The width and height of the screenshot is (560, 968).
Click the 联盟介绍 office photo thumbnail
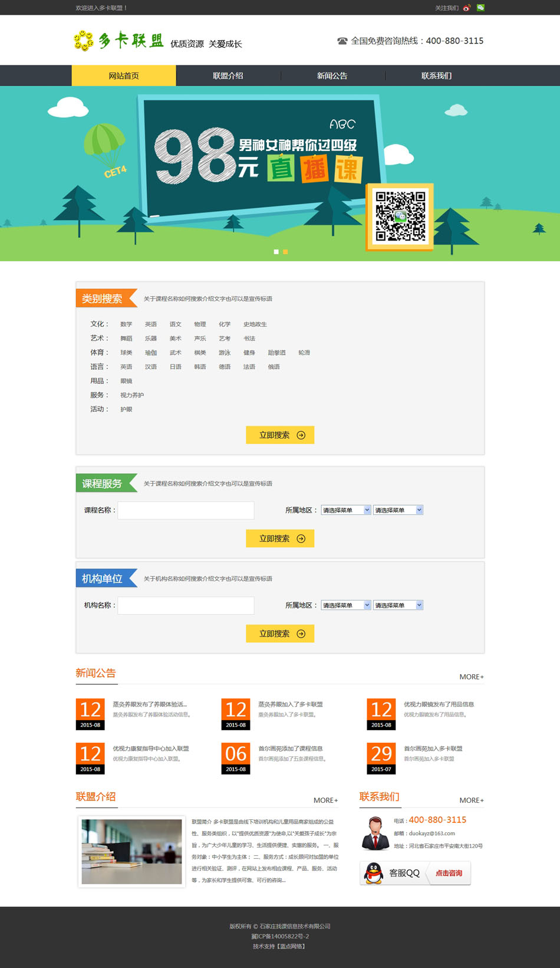(131, 851)
